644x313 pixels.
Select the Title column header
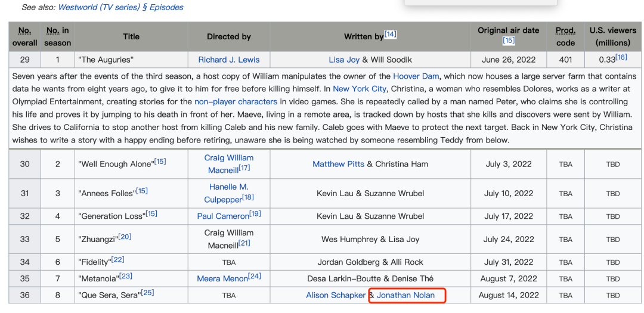pos(131,36)
